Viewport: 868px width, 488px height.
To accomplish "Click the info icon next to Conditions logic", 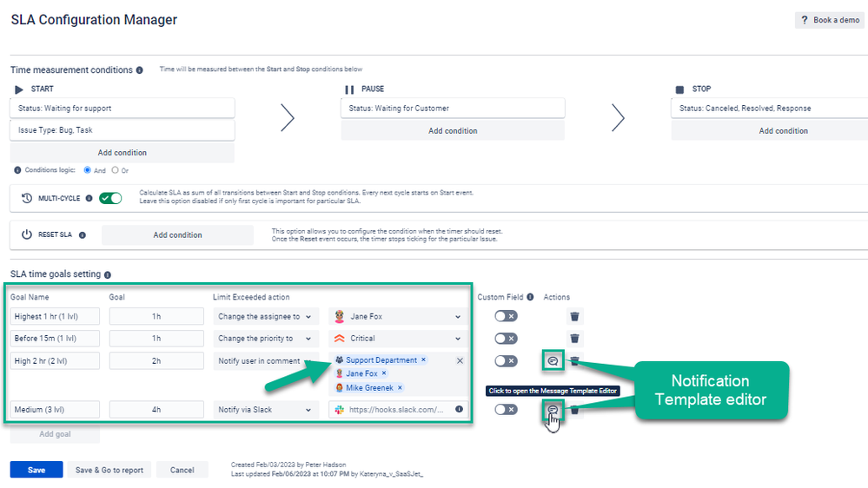I will pyautogui.click(x=17, y=170).
